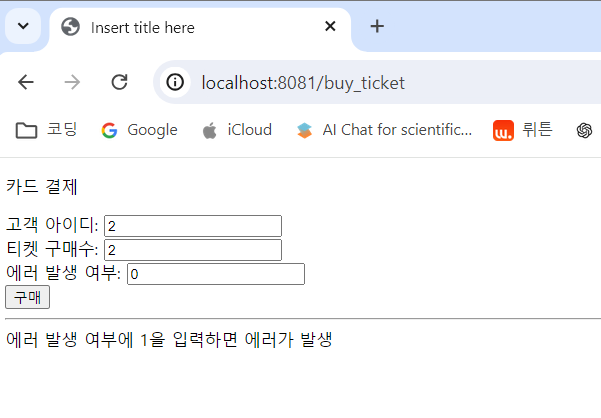Image resolution: width=601 pixels, height=418 pixels.
Task: Click the forward navigation arrow
Action: pos(72,82)
